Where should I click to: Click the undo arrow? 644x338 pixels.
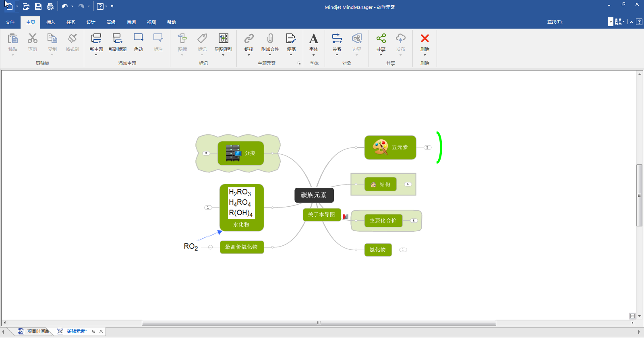tap(65, 6)
